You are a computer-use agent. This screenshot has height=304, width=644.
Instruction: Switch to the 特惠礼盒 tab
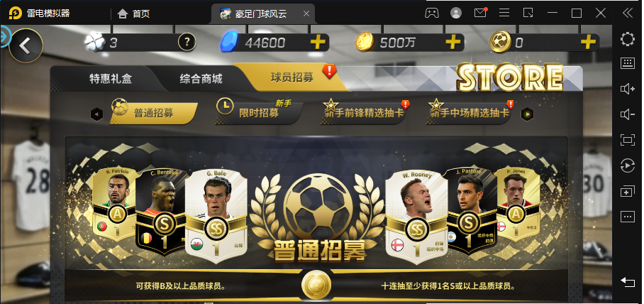(x=111, y=79)
